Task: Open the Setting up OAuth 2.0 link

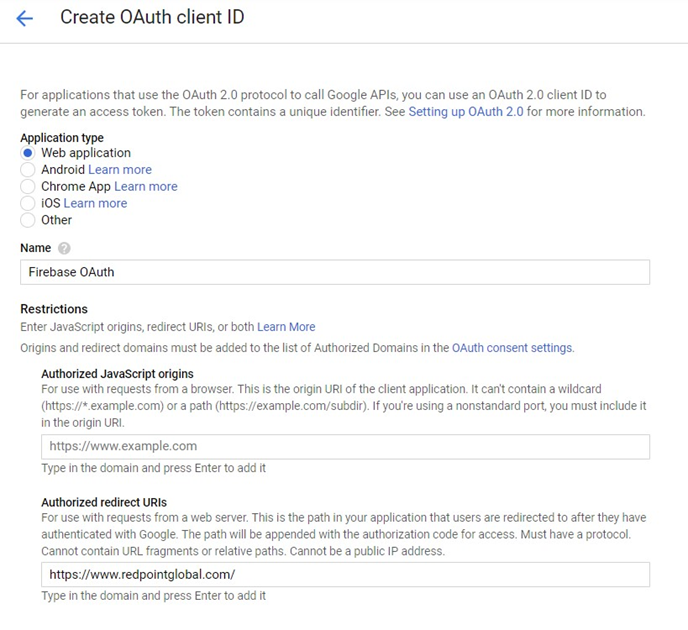Action: tap(465, 112)
